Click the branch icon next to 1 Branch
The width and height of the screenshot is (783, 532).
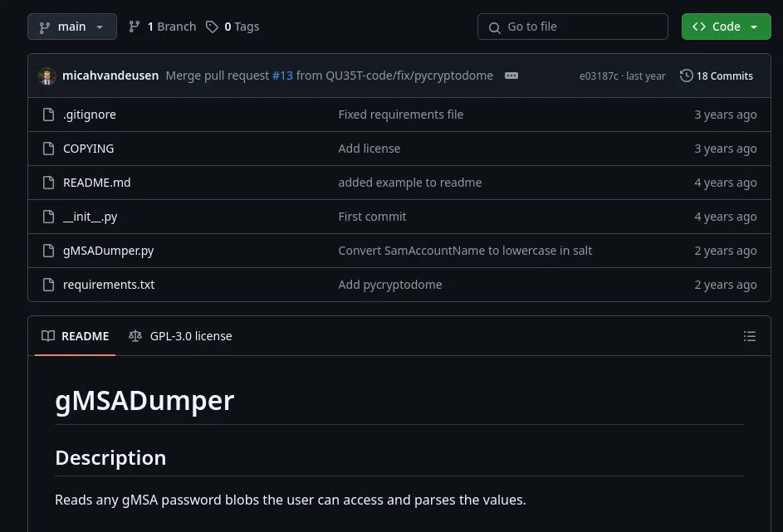(x=135, y=27)
